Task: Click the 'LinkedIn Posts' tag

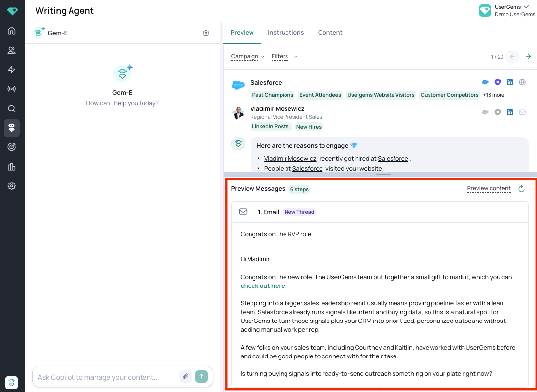Action: (270, 126)
